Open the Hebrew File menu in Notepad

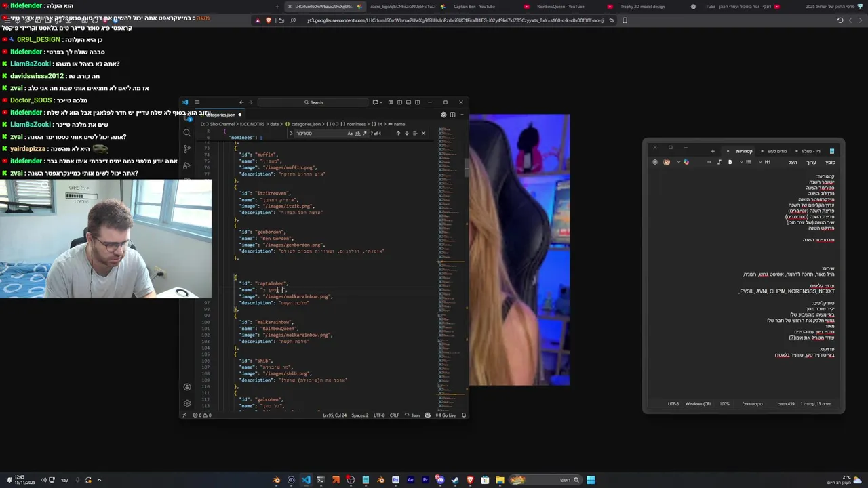coord(831,162)
